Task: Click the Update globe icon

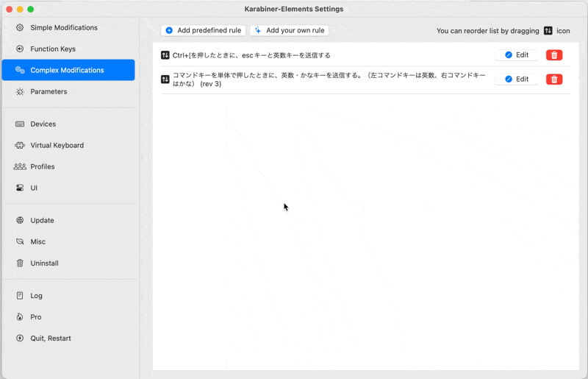Action: coord(20,221)
